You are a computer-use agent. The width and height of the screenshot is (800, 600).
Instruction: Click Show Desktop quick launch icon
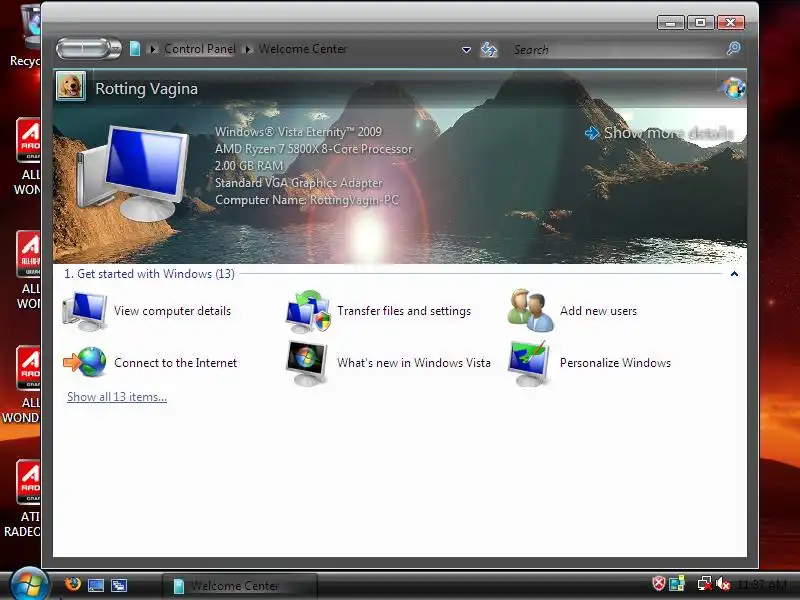[x=95, y=585]
